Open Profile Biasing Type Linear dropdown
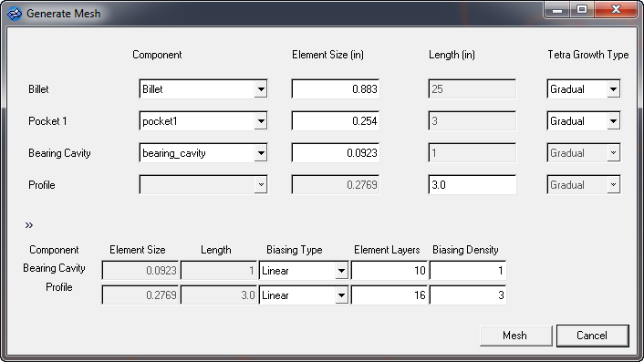The image size is (644, 362). 304,295
